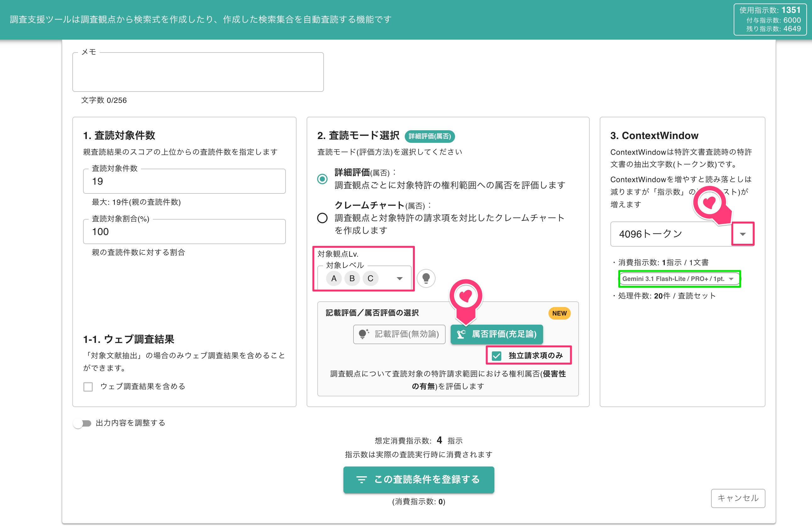The image size is (812, 531).
Task: Uncheck the 独立請求項のみ checkbox
Action: [x=496, y=356]
